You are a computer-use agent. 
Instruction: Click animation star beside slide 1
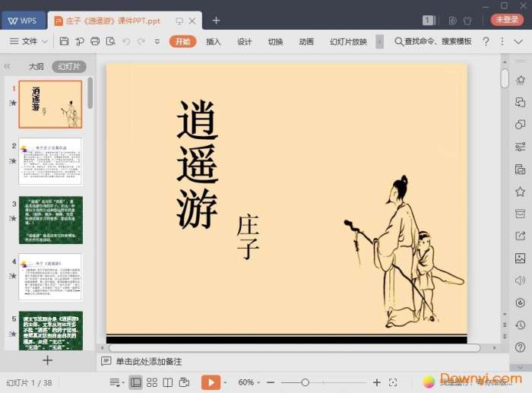point(13,103)
